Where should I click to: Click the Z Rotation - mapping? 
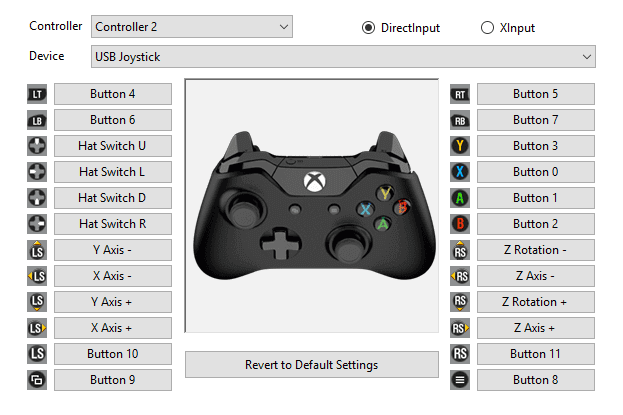click(536, 250)
